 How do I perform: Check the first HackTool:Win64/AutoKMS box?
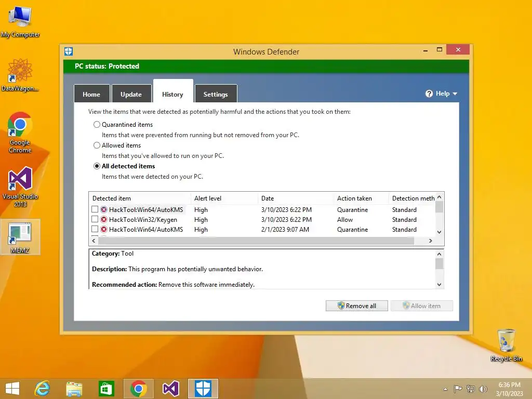[x=95, y=209]
